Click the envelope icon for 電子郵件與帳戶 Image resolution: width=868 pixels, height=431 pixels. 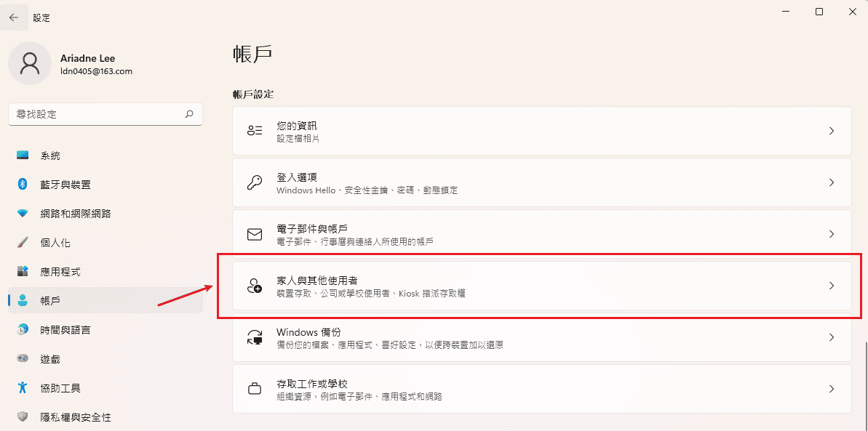(254, 233)
